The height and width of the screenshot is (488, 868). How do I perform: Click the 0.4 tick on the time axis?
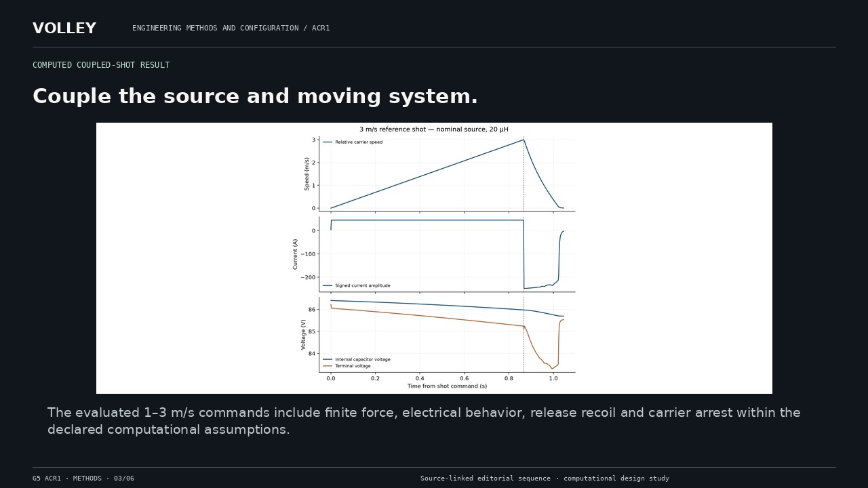click(420, 378)
